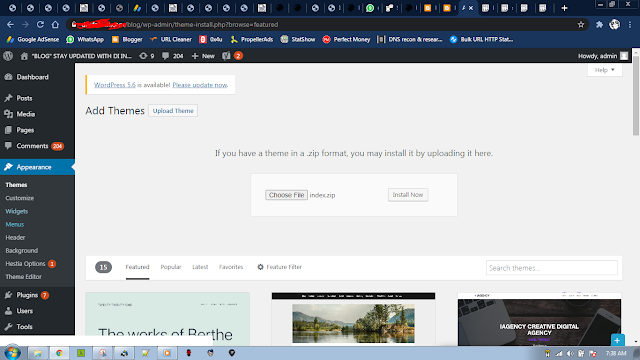This screenshot has height=360, width=640.
Task: Open Menus submenu item
Action: [15, 224]
